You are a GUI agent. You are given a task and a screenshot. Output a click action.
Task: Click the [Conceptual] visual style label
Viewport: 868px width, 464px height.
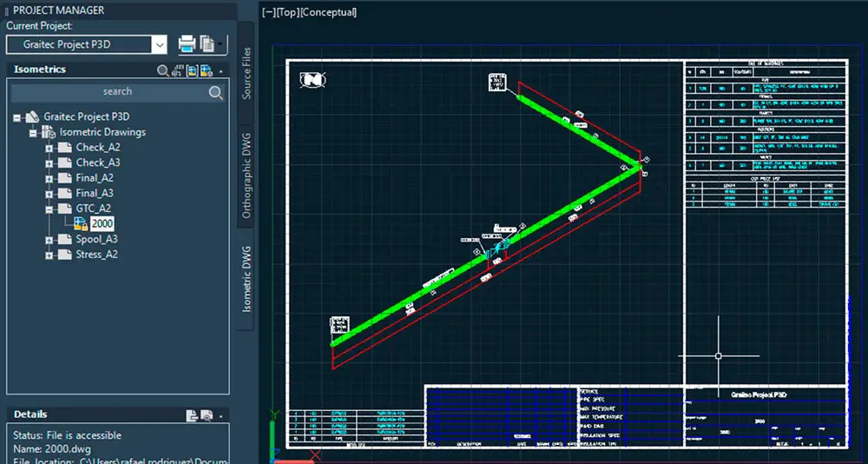coord(328,12)
